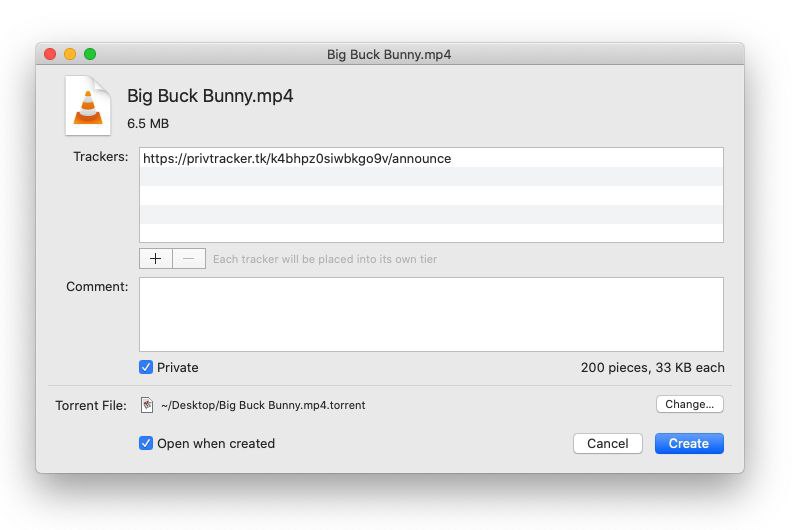Hit the blue Create button
The image size is (798, 530).
pyautogui.click(x=688, y=443)
